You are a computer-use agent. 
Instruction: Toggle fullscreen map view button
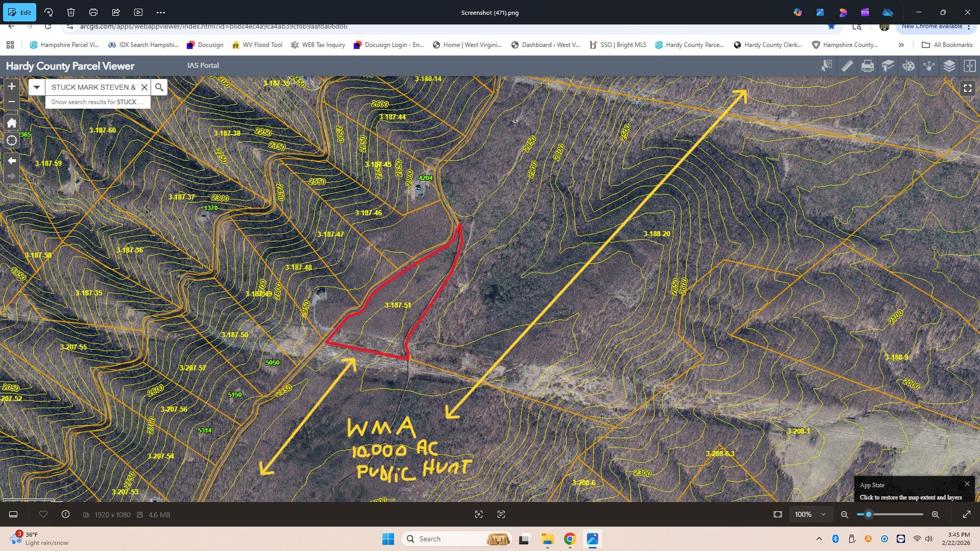coord(967,88)
